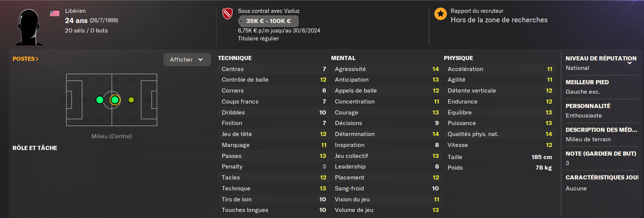Open the POSTES section link
Image resolution: width=644 pixels, height=218 pixels.
tap(25, 59)
